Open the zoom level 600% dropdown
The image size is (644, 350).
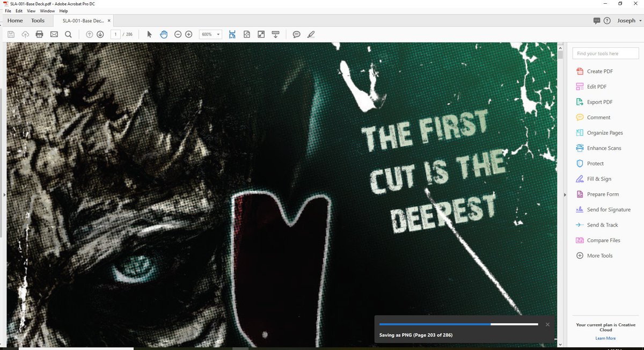tap(211, 34)
